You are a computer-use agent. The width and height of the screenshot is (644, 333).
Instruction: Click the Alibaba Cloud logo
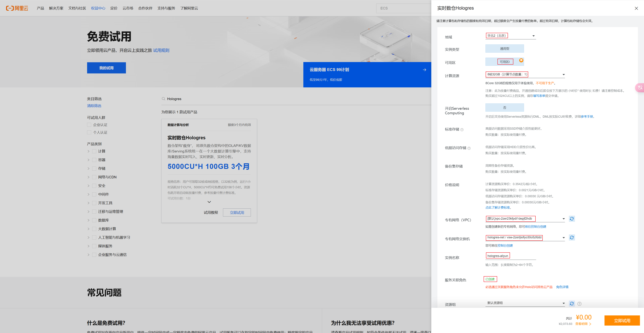(17, 8)
